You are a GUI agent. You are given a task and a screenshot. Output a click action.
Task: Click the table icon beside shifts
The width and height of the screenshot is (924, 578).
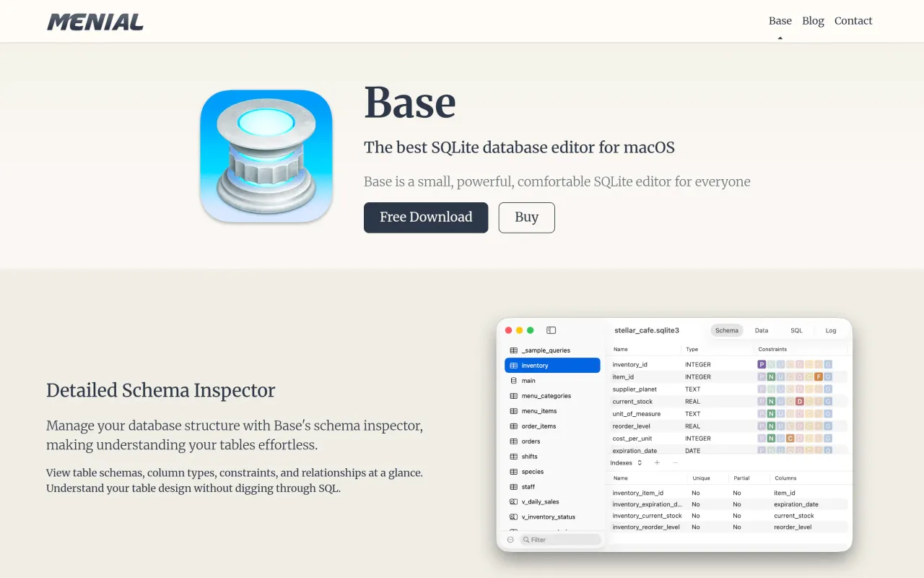(x=514, y=457)
